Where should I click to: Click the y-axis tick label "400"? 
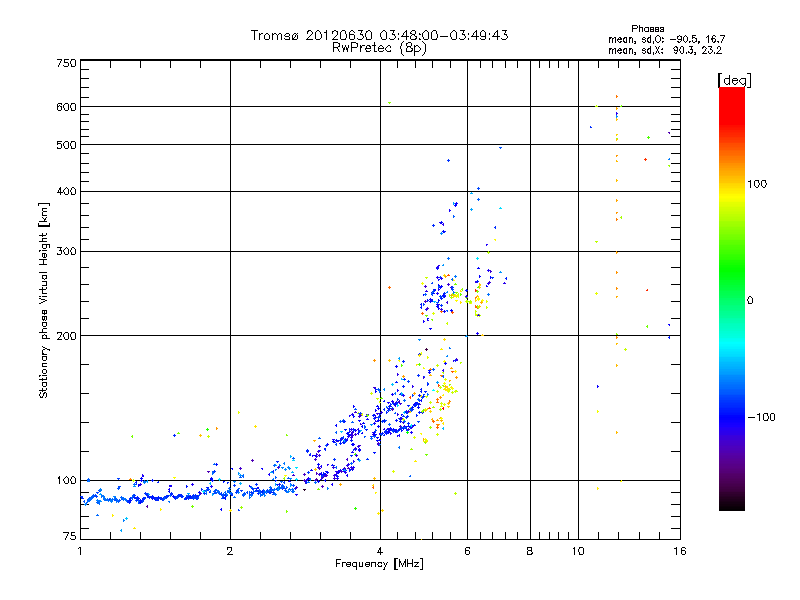click(66, 191)
